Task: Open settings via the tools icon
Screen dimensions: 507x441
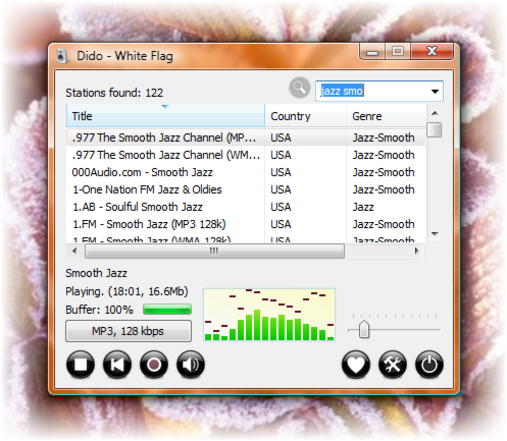Action: click(x=392, y=364)
